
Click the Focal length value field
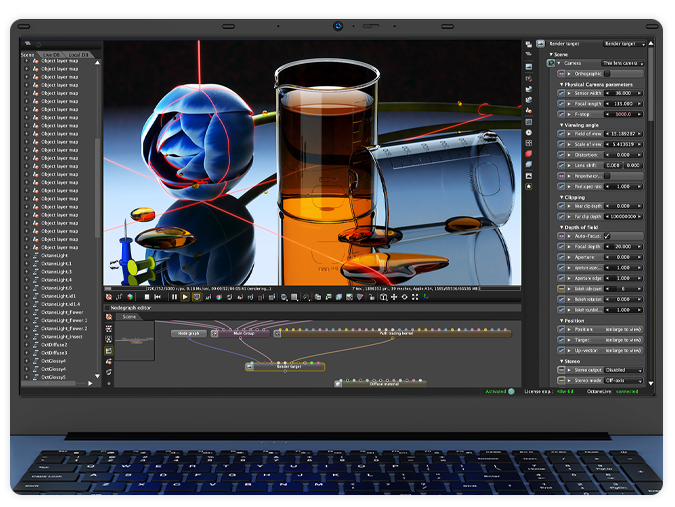624,103
